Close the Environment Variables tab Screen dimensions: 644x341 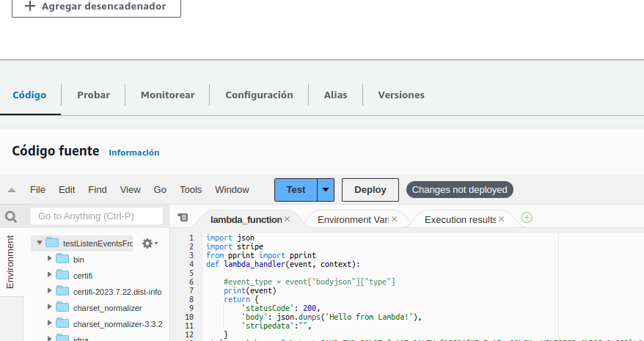click(395, 219)
